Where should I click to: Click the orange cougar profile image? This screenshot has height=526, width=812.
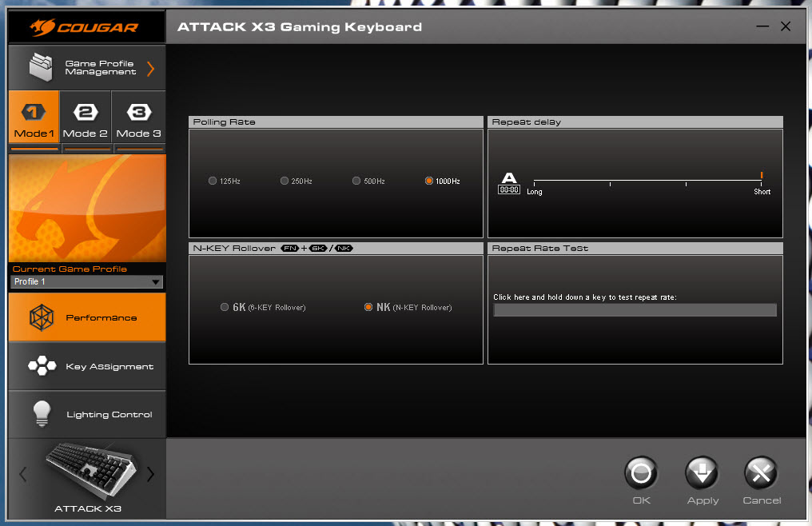(87, 208)
